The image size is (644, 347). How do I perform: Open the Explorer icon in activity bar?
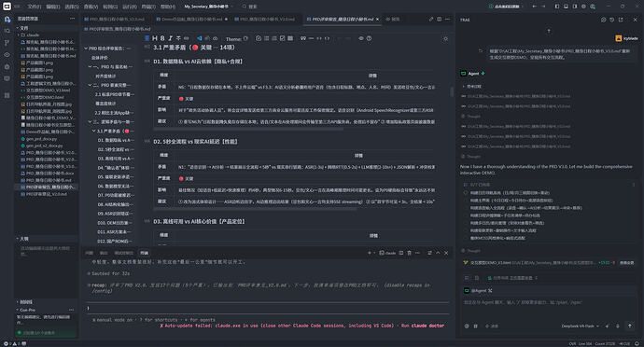(7, 19)
